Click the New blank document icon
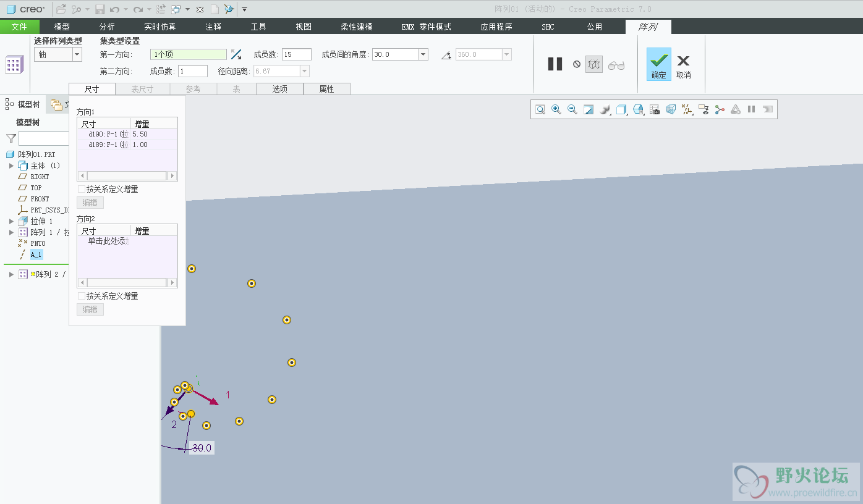This screenshot has height=504, width=863. pos(215,9)
